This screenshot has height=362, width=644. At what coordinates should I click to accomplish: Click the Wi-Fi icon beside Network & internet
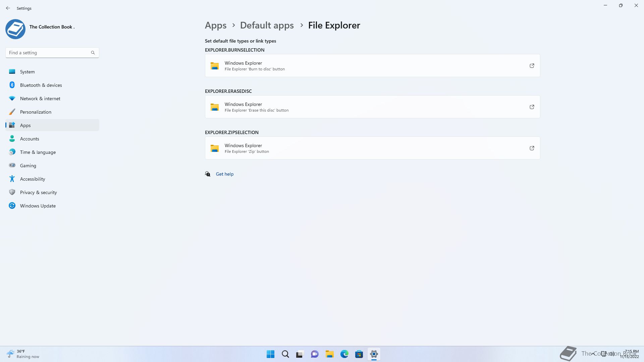[x=12, y=98]
